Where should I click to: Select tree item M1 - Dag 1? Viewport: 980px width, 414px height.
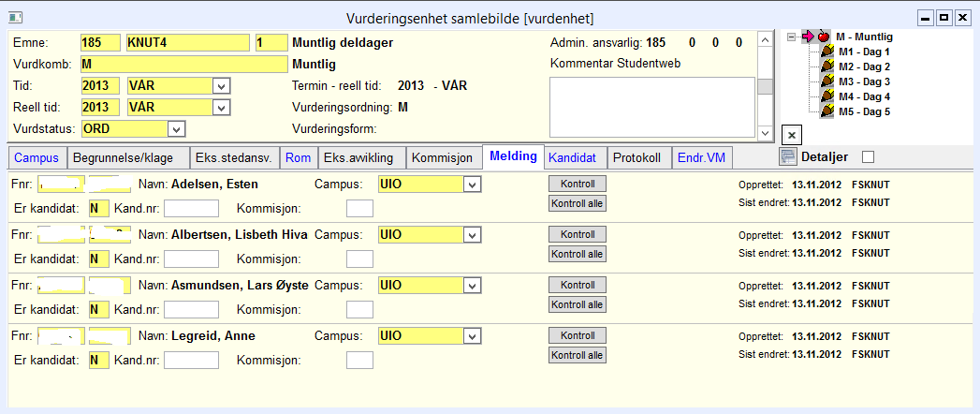click(864, 52)
